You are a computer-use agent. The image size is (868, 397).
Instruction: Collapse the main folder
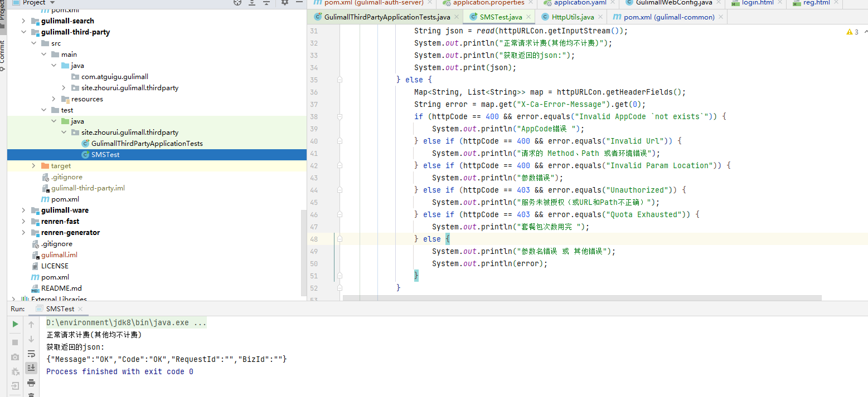tap(43, 54)
